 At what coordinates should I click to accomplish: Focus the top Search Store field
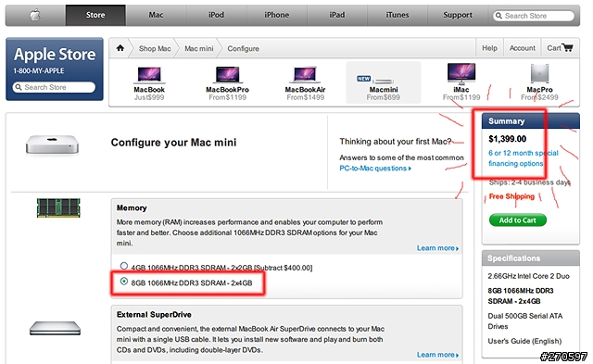coord(534,16)
